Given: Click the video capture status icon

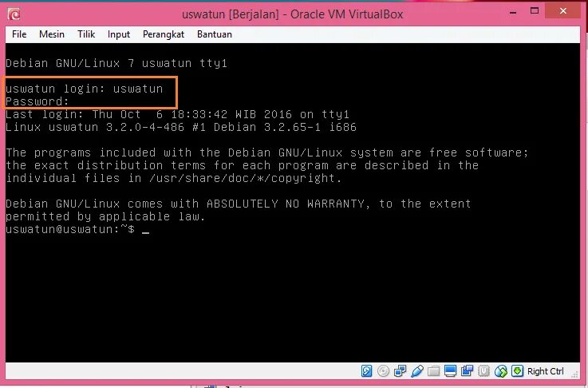Looking at the screenshot, I should [x=468, y=371].
